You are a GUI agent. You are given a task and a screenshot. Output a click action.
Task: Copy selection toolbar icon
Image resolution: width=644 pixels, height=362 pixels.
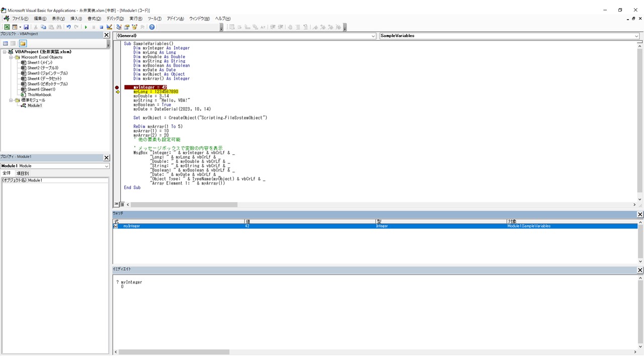pos(43,27)
